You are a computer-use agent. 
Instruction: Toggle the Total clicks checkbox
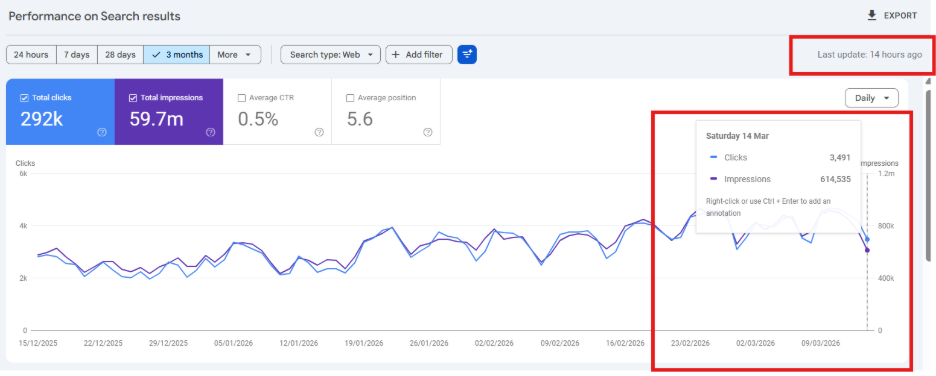(24, 98)
